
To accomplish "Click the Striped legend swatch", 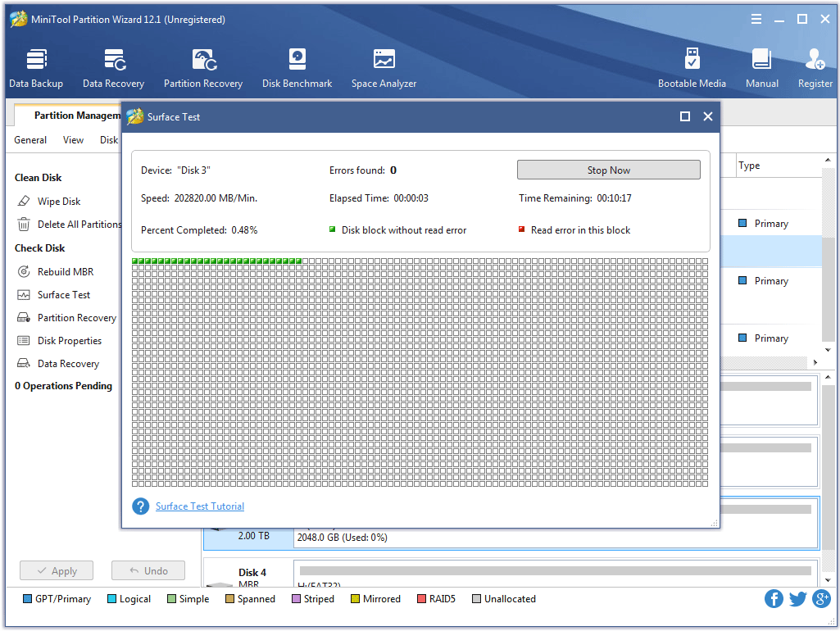I will tap(296, 599).
